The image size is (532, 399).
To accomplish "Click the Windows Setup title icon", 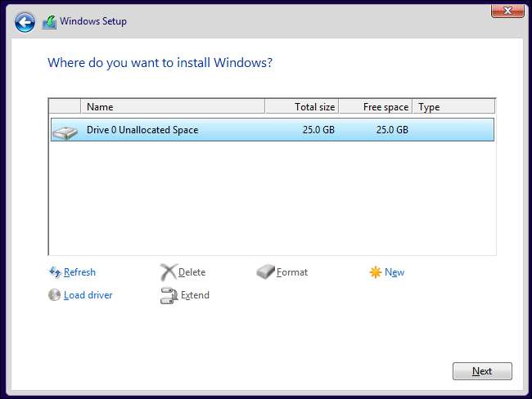I will coord(49,22).
